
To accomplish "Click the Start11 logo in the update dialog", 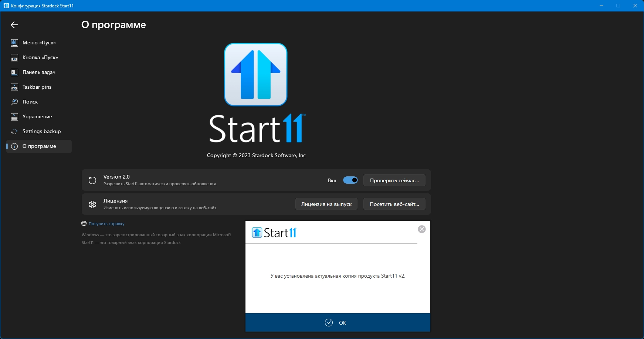I will pyautogui.click(x=274, y=233).
